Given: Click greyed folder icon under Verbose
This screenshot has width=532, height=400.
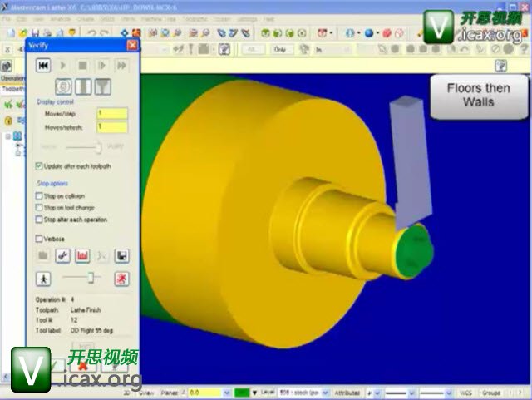Looking at the screenshot, I should click(43, 255).
